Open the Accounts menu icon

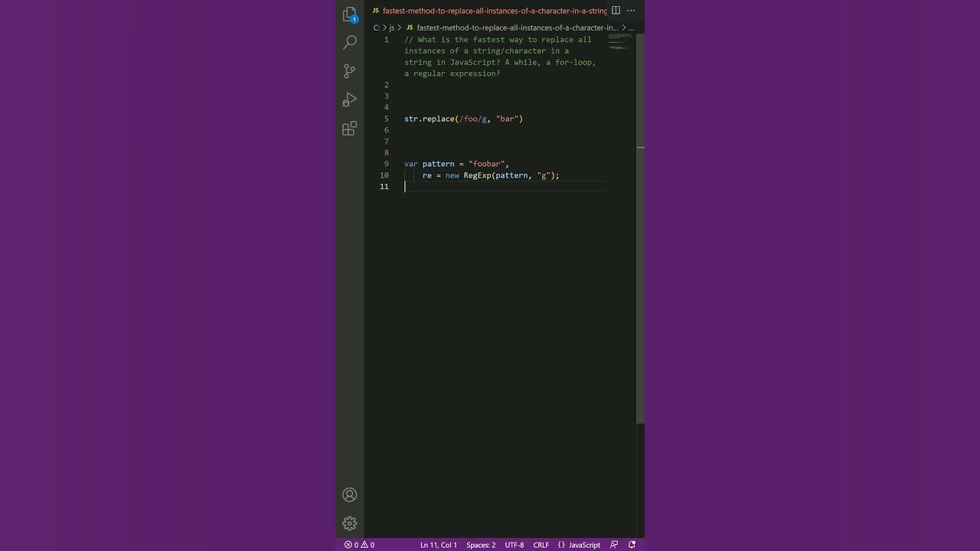350,495
